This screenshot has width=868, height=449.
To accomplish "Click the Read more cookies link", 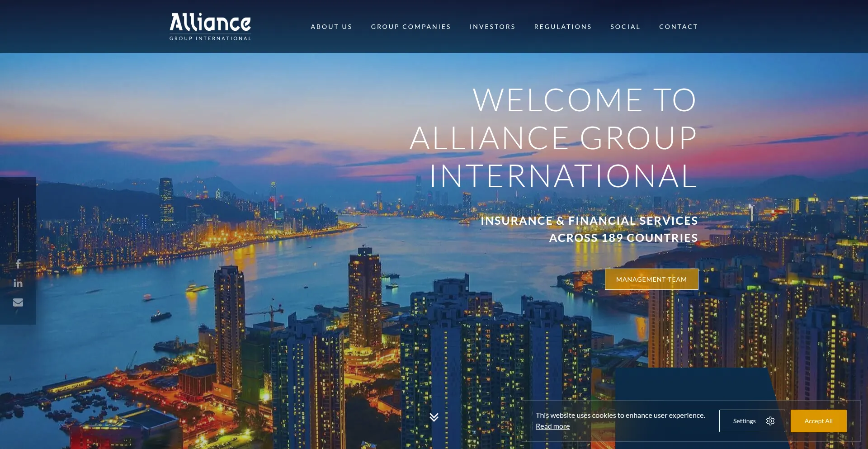I will (552, 425).
